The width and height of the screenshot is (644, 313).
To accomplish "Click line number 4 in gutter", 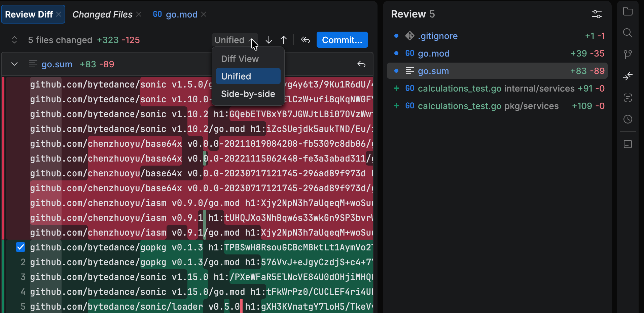I will (23, 291).
